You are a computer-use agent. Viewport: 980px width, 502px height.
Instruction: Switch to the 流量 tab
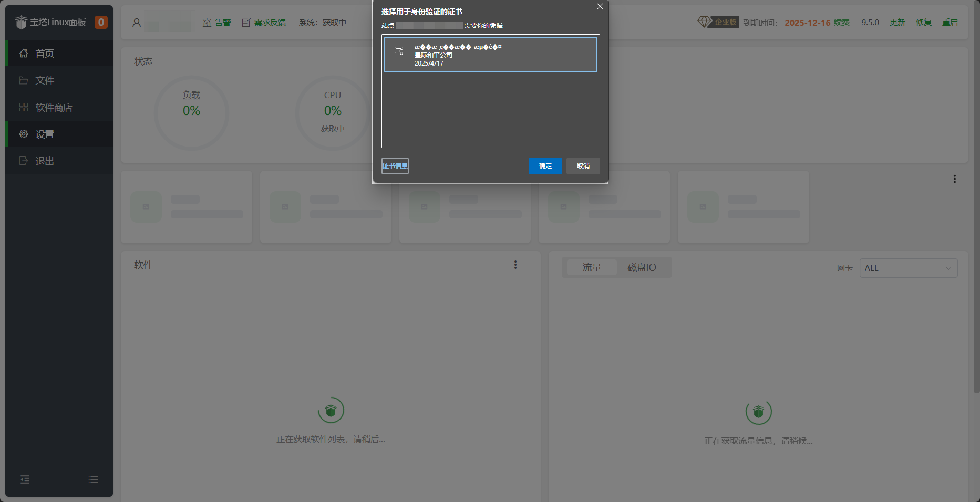(591, 267)
